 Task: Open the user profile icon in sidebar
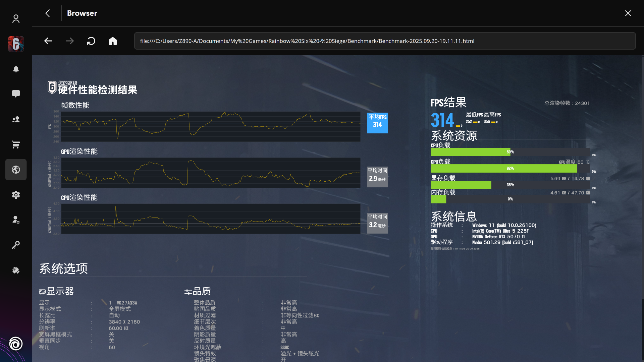[x=16, y=19]
